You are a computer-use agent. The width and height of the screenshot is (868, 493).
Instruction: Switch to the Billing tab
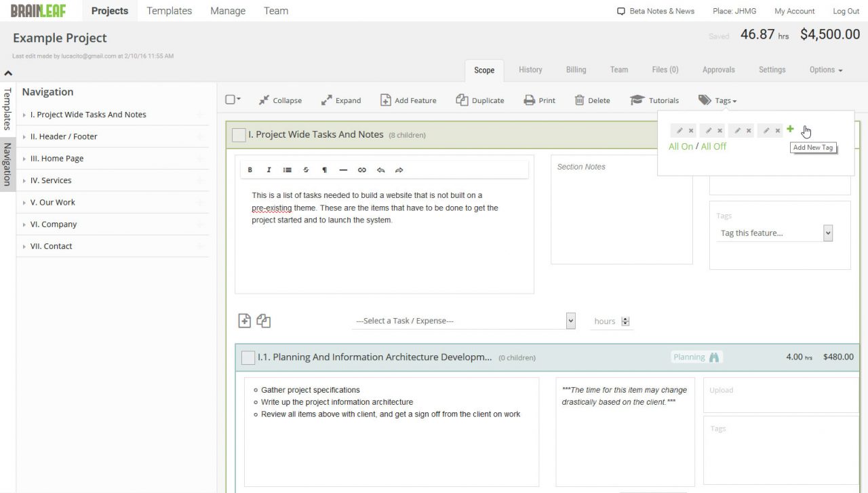(576, 70)
